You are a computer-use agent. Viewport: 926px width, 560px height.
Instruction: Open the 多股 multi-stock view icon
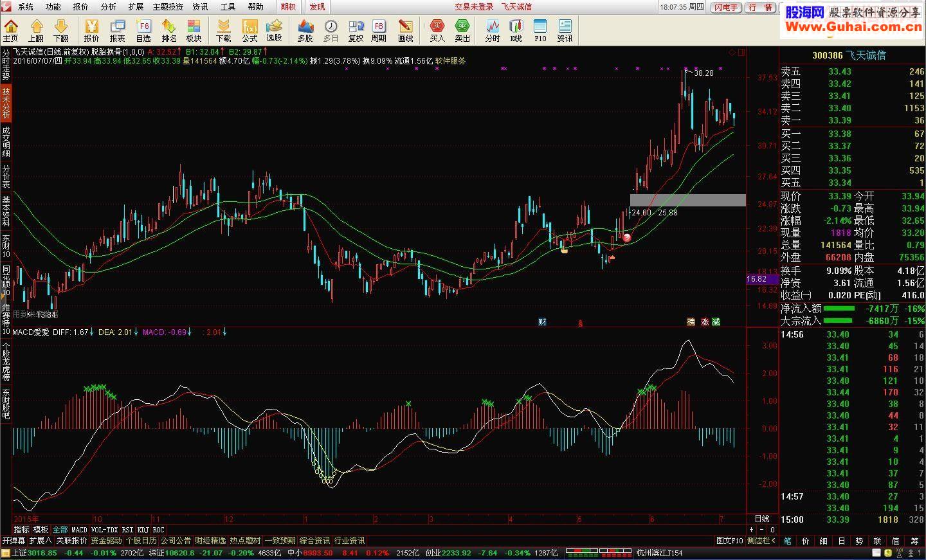(x=305, y=30)
